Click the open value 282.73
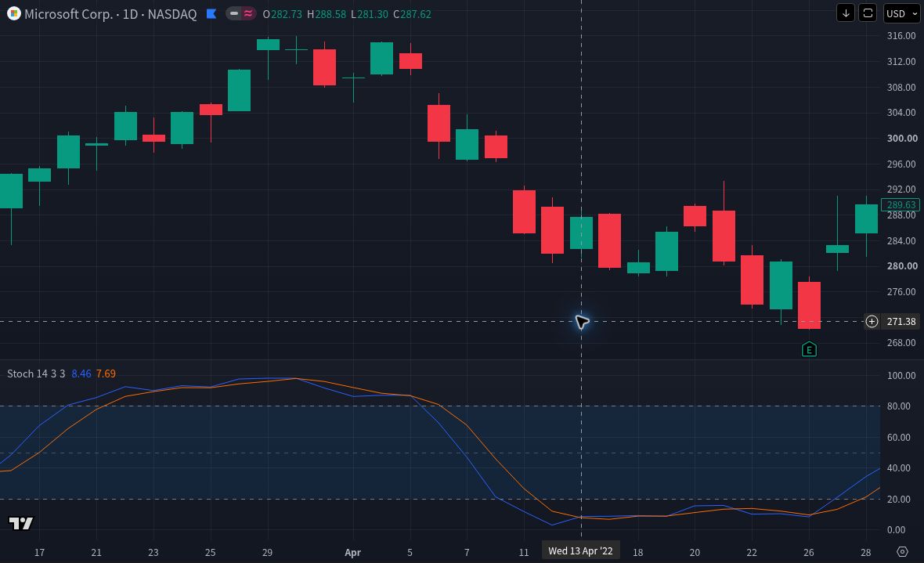Screen dimensions: 924x563 [x=287, y=14]
